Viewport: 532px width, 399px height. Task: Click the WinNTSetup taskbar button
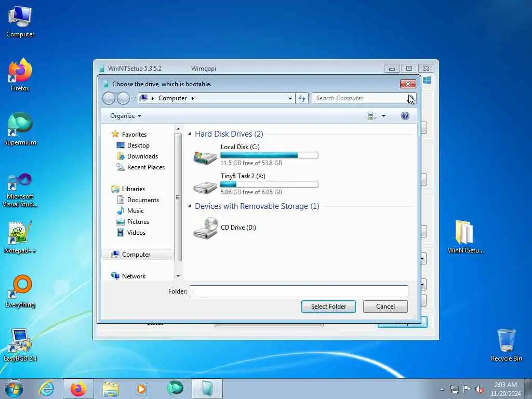pos(207,389)
